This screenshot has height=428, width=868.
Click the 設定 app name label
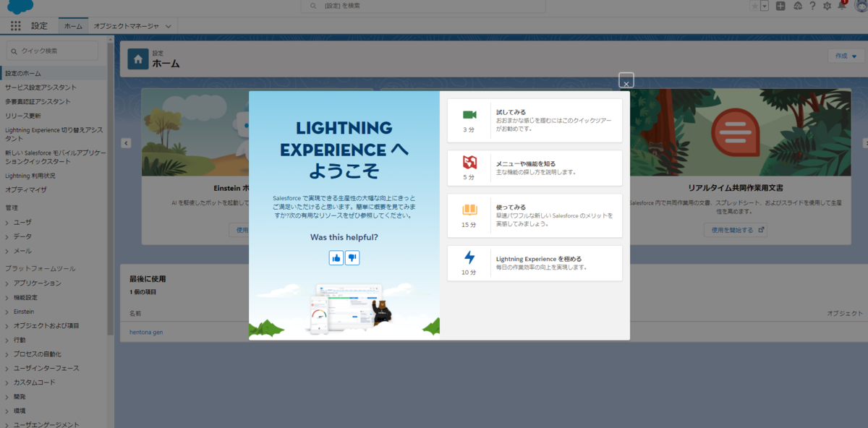[39, 25]
